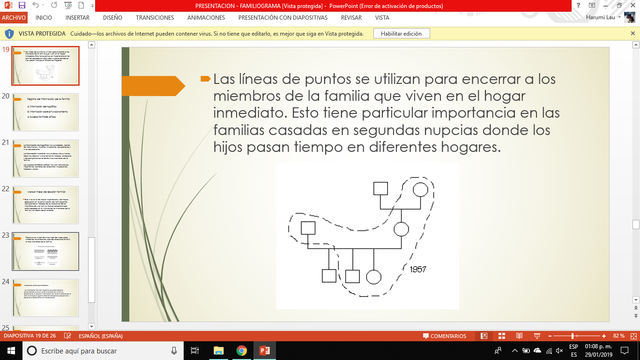
Task: Click zoom out minus button
Action: coord(550,336)
